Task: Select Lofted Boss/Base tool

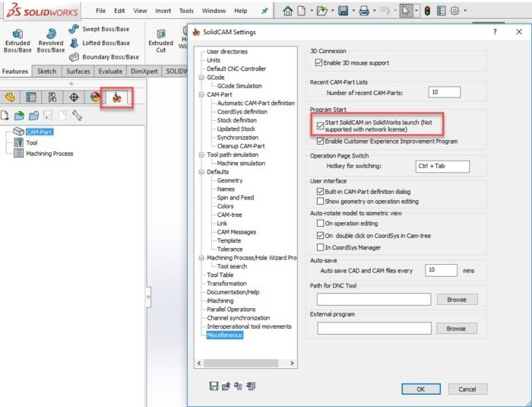Action: [x=100, y=43]
